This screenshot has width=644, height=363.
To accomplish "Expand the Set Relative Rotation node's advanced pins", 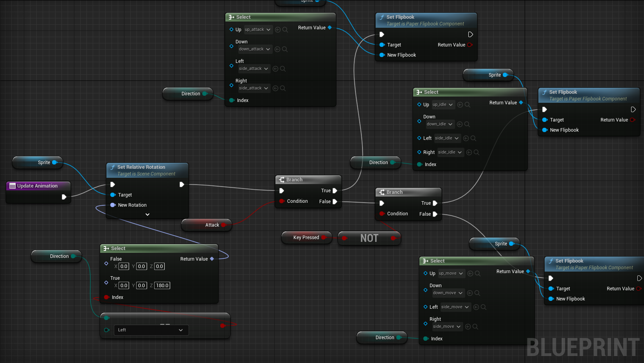I will click(148, 215).
